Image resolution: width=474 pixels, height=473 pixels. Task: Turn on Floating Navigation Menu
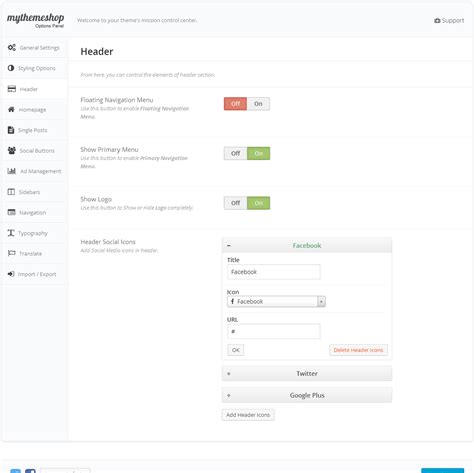point(258,104)
